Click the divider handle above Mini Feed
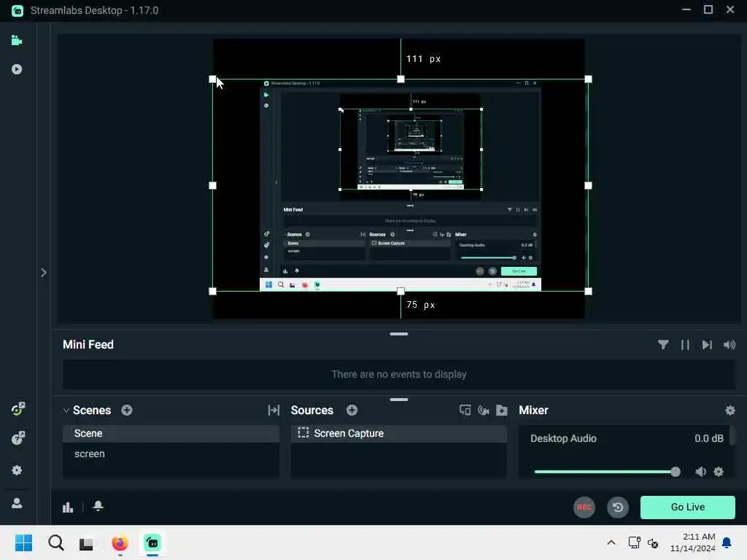This screenshot has width=747, height=560. [x=399, y=334]
